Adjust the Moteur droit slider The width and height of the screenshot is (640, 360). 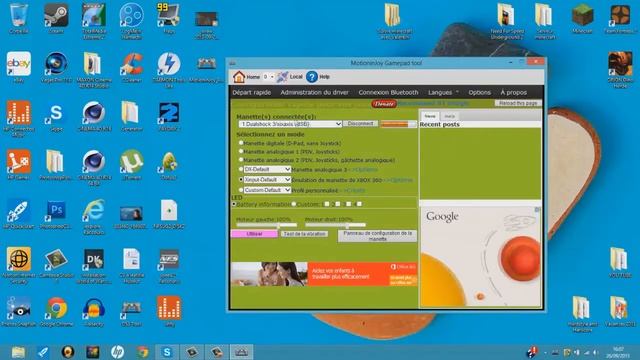[x=335, y=225]
